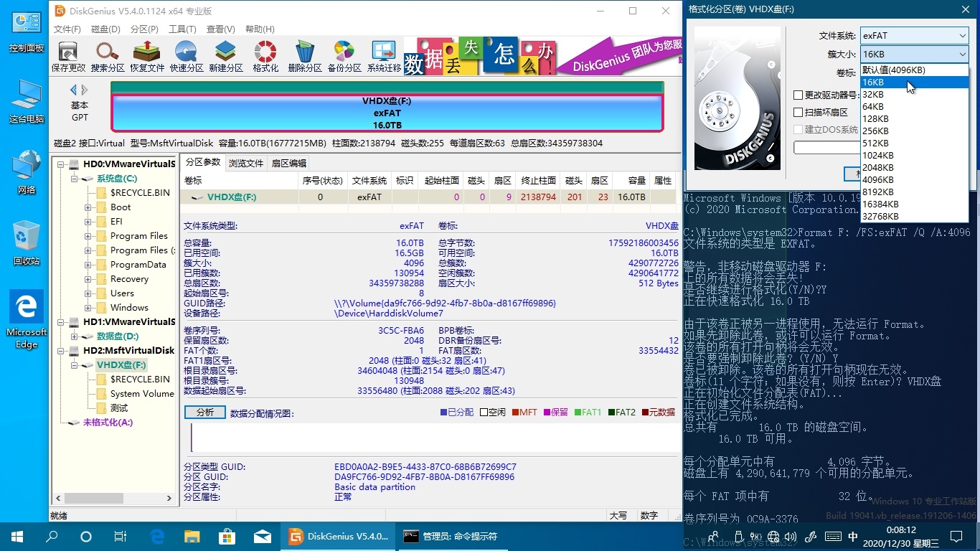Select 32768KB cluster size
Viewport: 980px width, 551px height.
click(915, 216)
